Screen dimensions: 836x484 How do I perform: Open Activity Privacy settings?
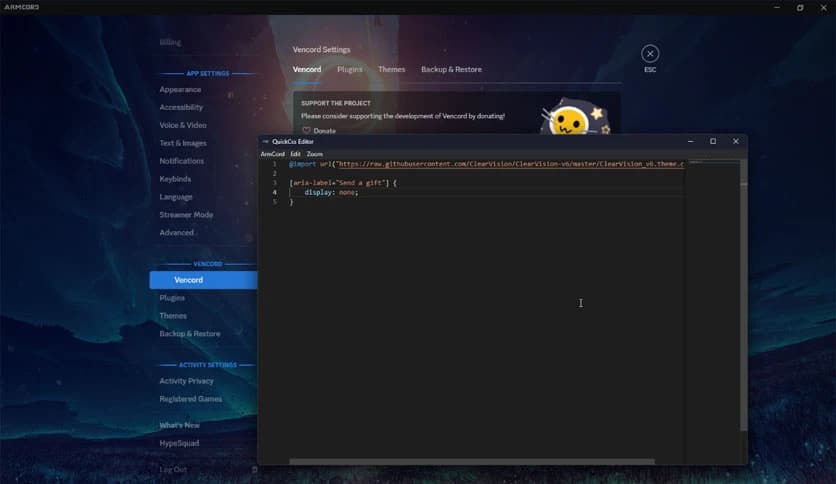(186, 381)
